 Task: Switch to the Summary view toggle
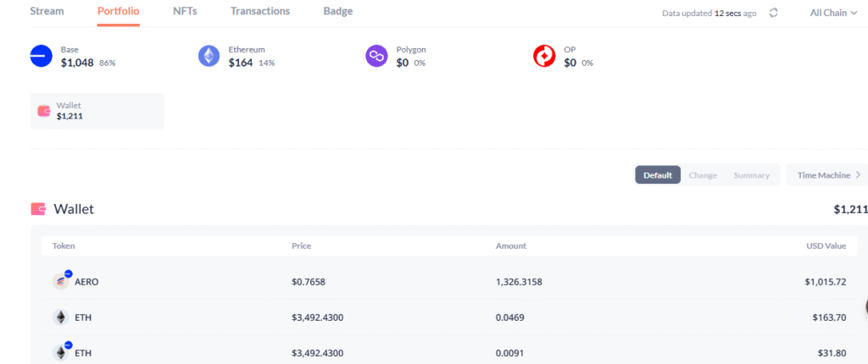(x=751, y=175)
